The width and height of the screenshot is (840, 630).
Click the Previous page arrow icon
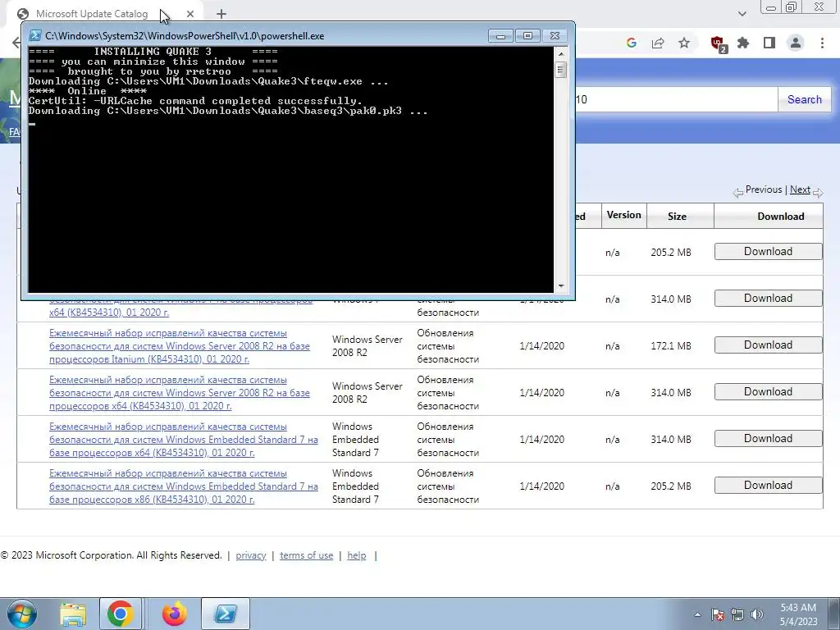[x=737, y=192]
